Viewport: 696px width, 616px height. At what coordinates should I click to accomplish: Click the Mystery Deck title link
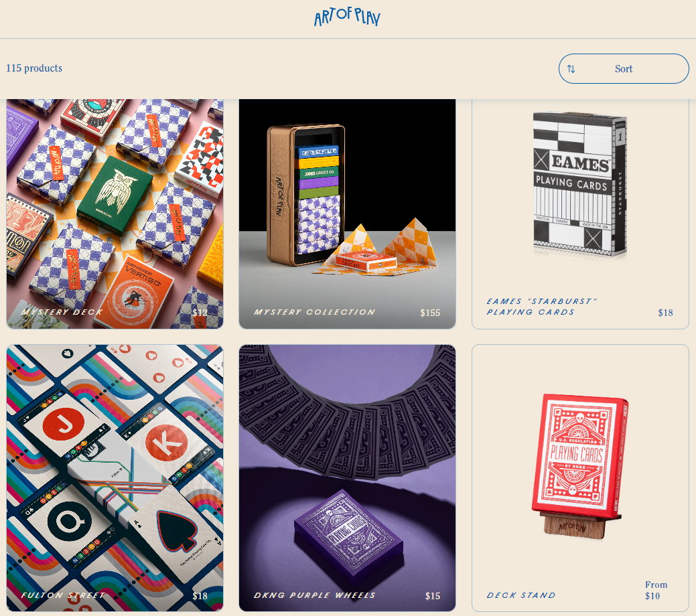[62, 312]
